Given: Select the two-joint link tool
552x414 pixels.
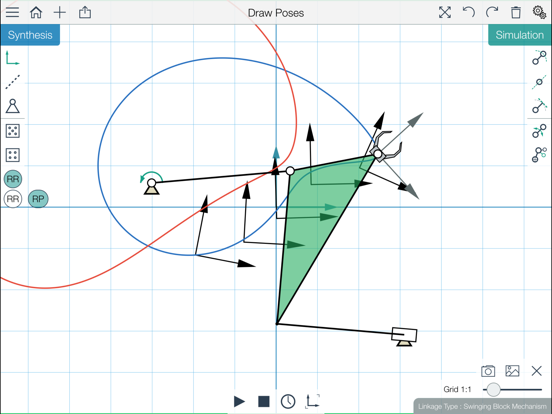Looking at the screenshot, I should pyautogui.click(x=539, y=58).
